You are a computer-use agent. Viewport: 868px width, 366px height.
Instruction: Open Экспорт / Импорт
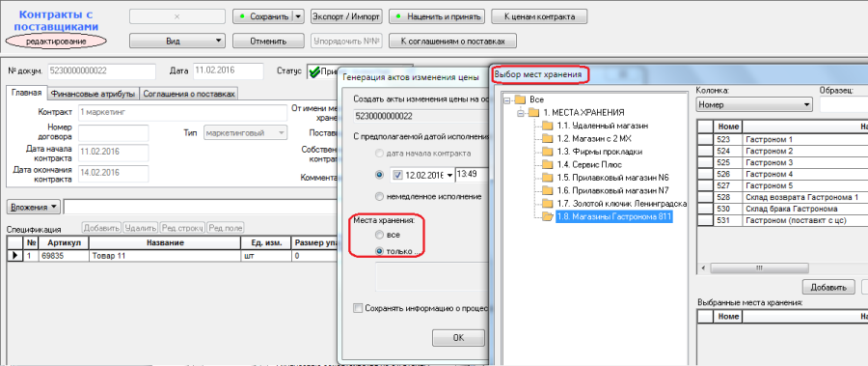[x=346, y=16]
